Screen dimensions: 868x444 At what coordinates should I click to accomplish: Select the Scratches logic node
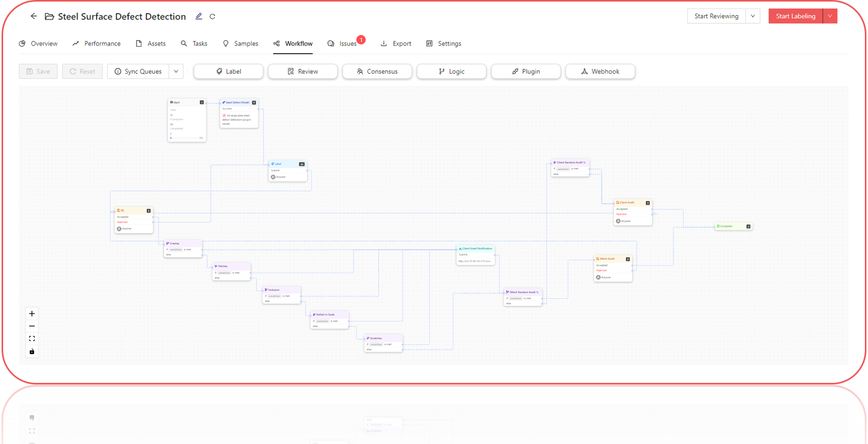(383, 344)
